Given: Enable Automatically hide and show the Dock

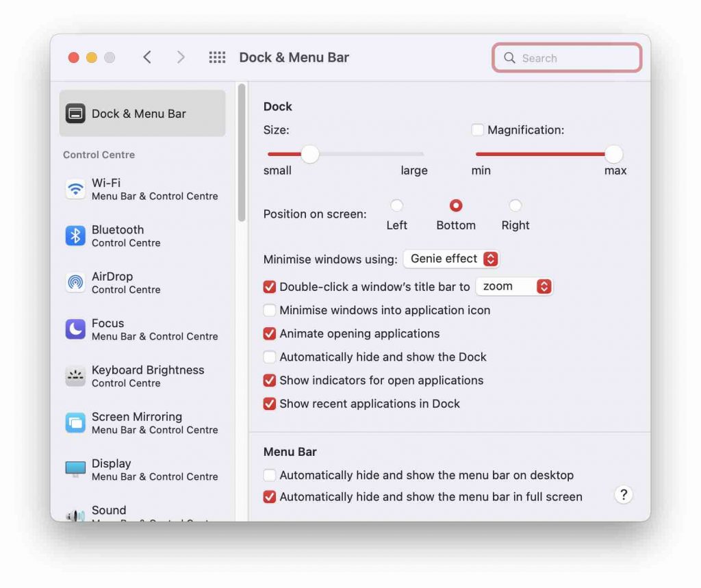Looking at the screenshot, I should tap(270, 357).
